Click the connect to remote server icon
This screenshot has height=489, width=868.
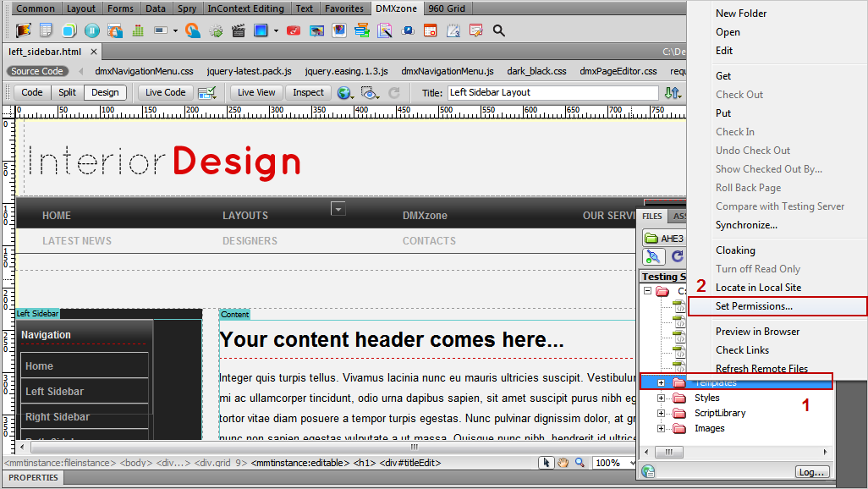tap(653, 256)
